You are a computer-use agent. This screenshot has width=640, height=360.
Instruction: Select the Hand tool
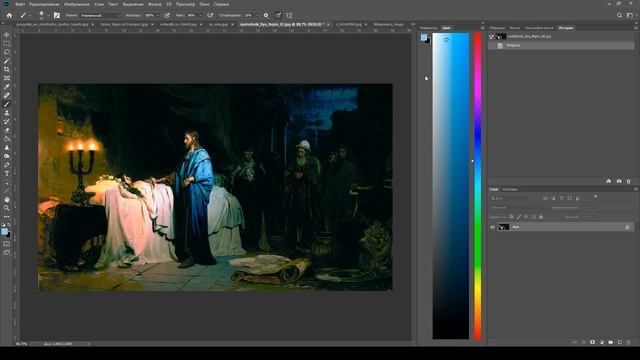7,199
